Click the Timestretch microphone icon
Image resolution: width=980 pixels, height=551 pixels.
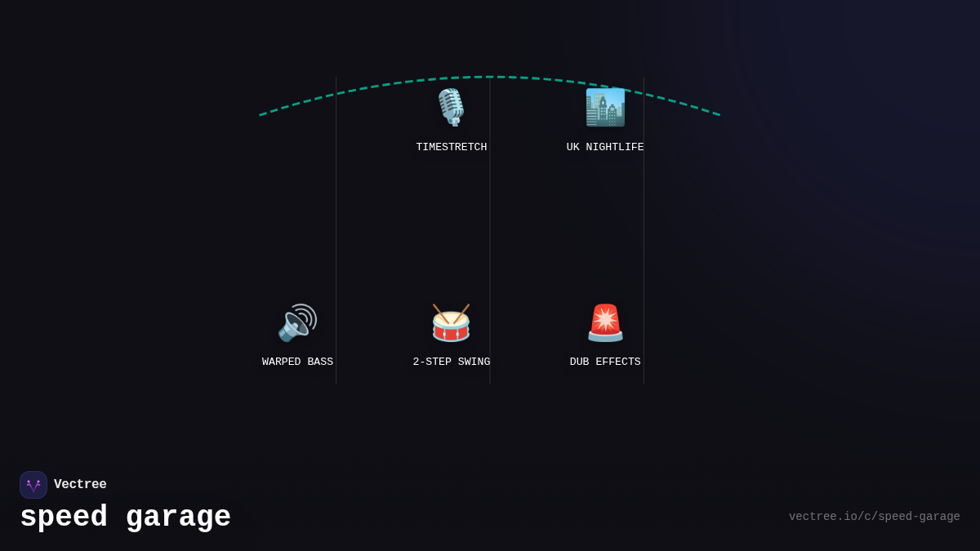[x=451, y=108]
